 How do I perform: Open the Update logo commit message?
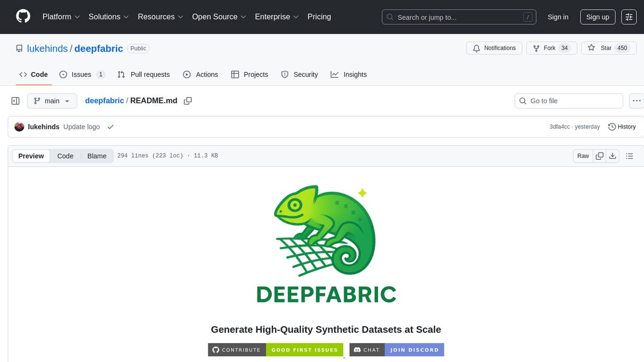(x=81, y=127)
